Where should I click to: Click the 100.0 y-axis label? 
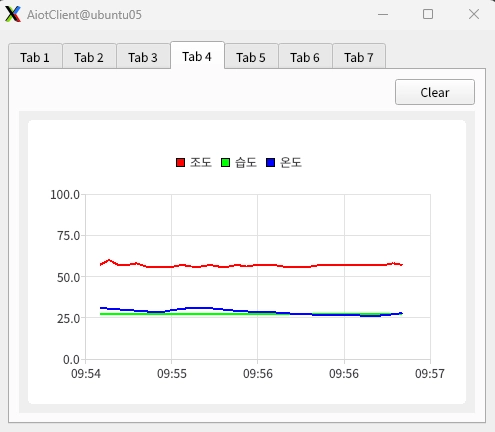click(x=65, y=195)
